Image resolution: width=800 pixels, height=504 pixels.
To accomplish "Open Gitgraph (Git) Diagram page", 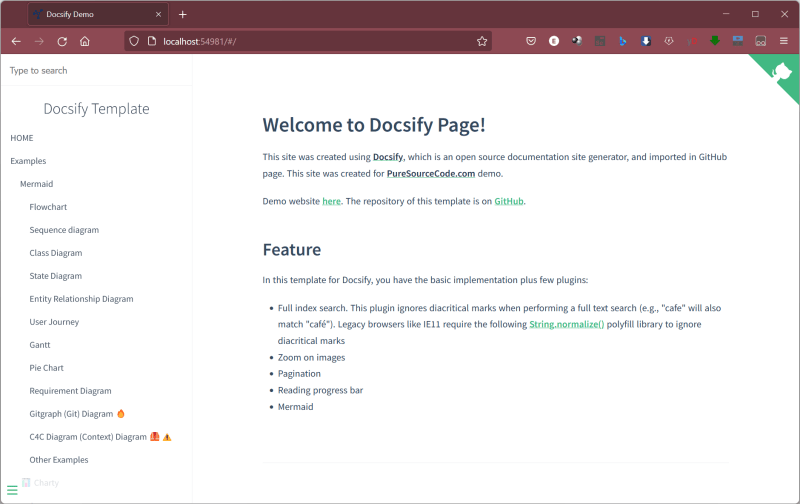I will 77,414.
